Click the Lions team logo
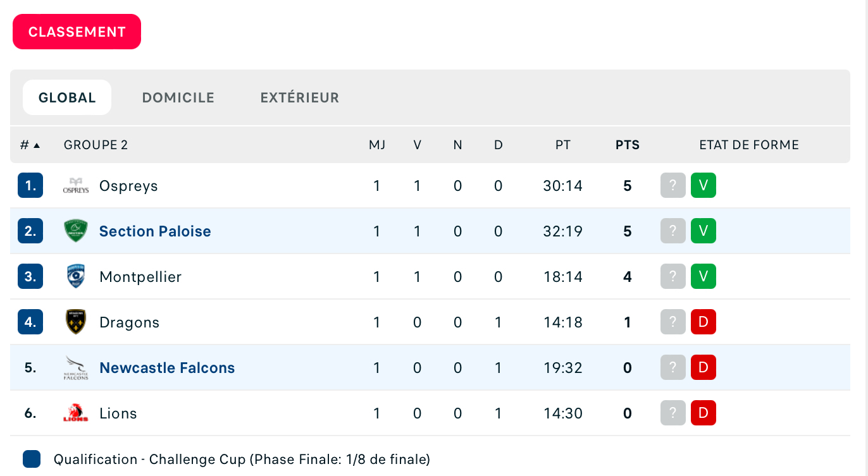868x476 pixels. [x=76, y=413]
